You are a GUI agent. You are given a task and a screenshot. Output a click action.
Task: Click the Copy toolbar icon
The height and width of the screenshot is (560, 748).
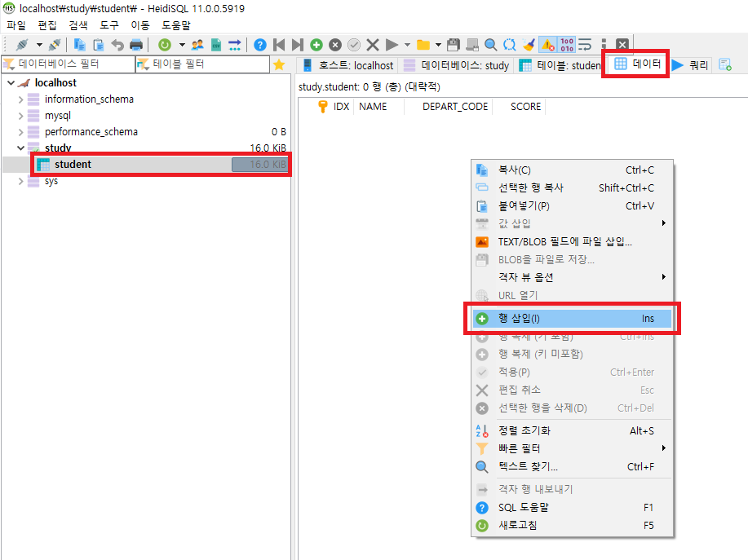(80, 45)
